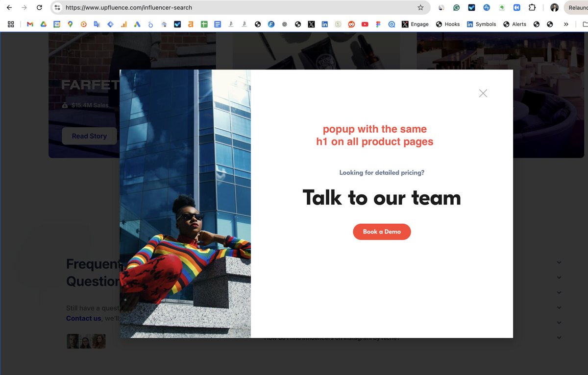Open the Google Calendar bookmark
Viewport: 588px width, 375px height.
click(x=57, y=24)
